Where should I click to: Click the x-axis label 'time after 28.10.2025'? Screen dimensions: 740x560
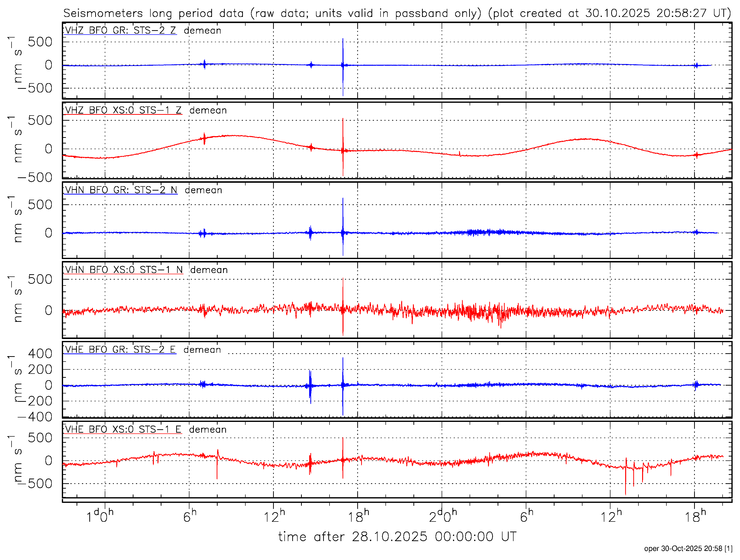click(x=397, y=537)
